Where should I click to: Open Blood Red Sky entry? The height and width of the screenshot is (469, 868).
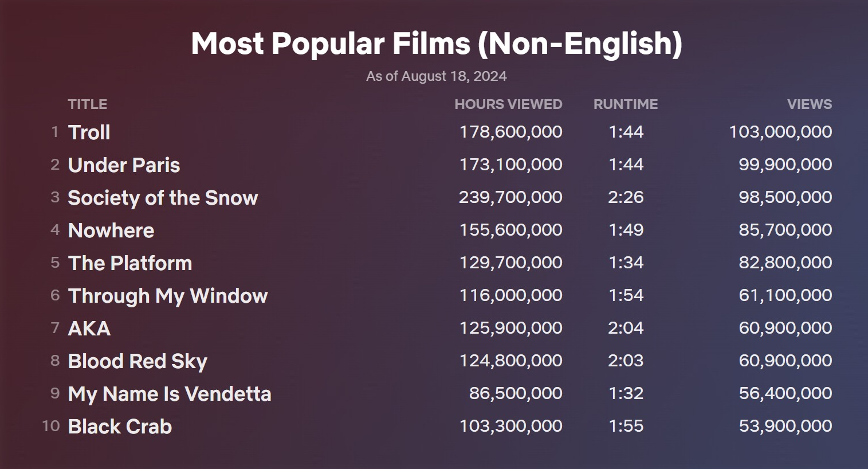(138, 361)
